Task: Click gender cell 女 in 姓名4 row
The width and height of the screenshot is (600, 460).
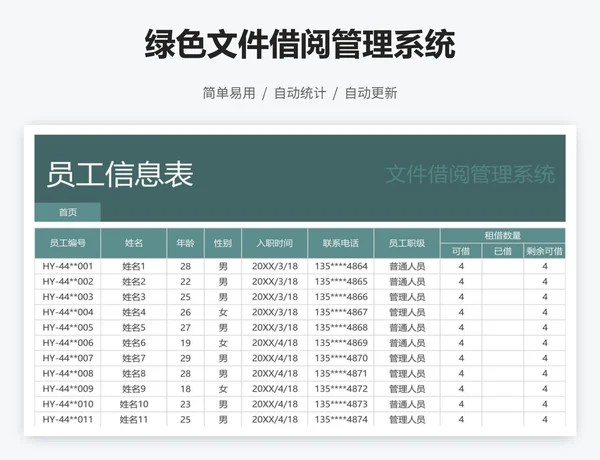Action: (223, 312)
